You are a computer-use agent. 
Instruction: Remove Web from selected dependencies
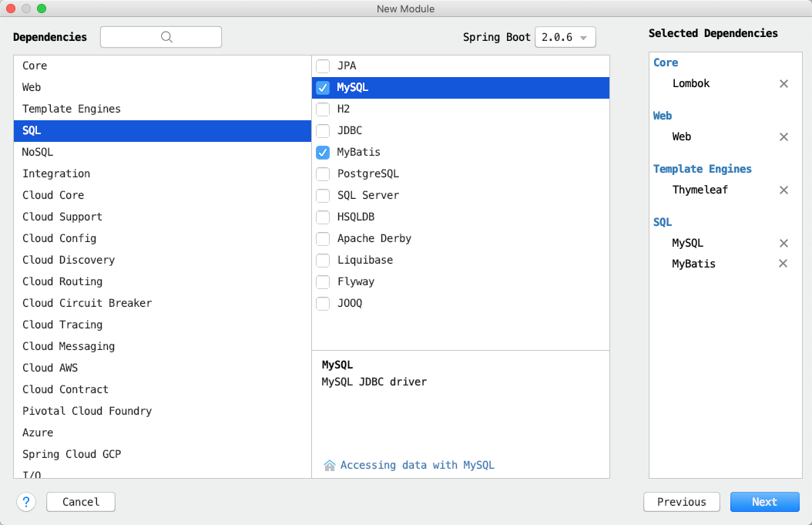[783, 136]
